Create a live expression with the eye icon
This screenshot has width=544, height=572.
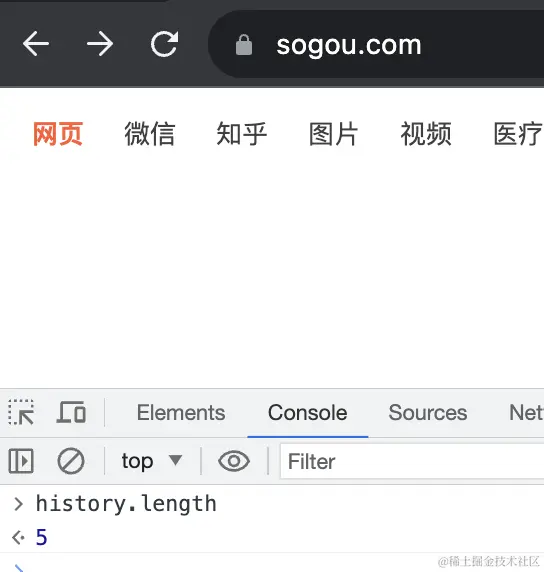[x=234, y=461]
